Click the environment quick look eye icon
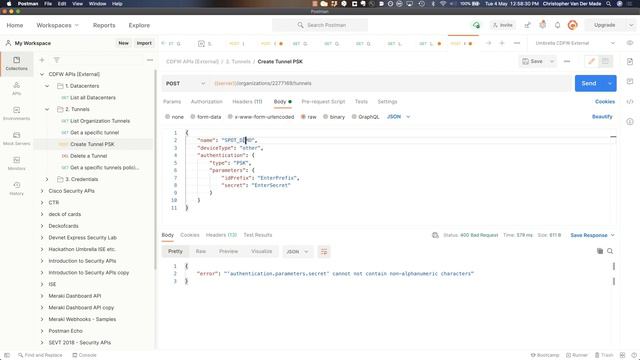 coord(630,43)
